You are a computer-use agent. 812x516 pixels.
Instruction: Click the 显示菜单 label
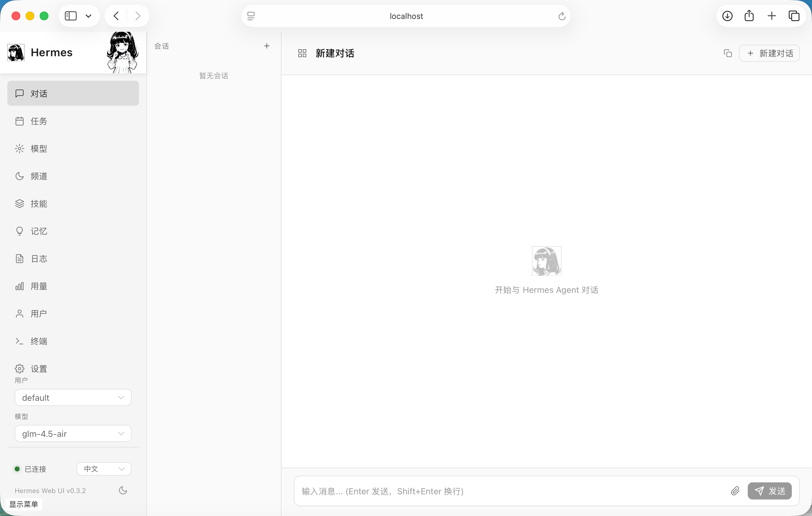click(24, 504)
